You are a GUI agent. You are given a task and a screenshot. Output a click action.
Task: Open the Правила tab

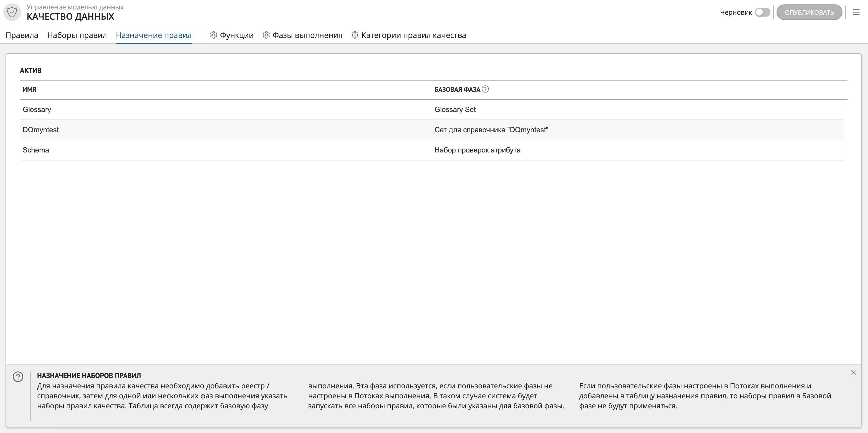point(22,35)
